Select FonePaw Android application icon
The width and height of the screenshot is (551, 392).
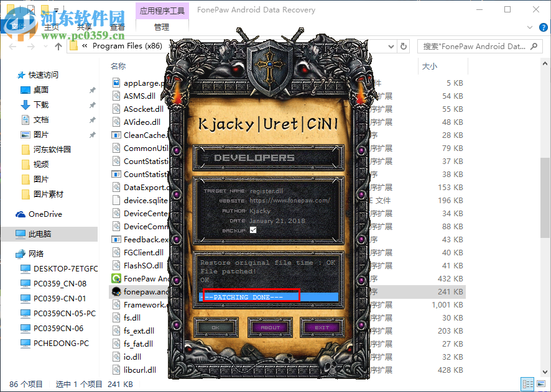116,279
